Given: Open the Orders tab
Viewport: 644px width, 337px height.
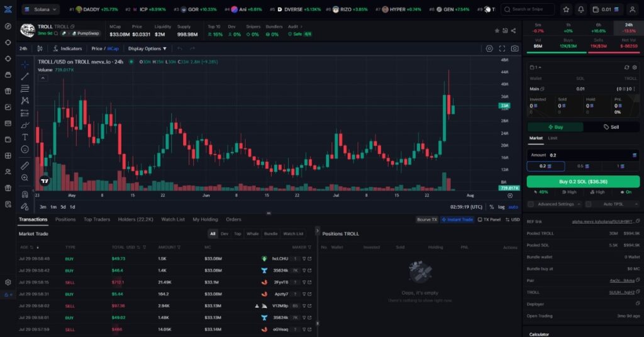Looking at the screenshot, I should pos(233,219).
